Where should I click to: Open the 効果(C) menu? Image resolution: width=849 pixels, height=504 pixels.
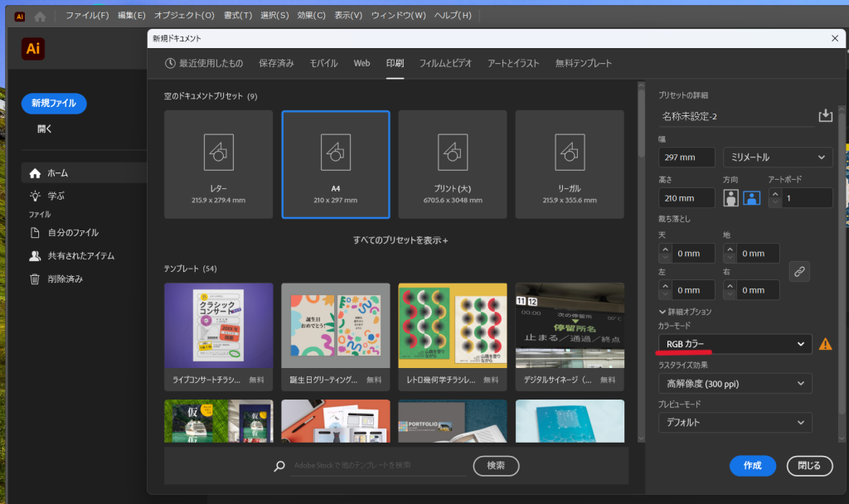(x=312, y=16)
